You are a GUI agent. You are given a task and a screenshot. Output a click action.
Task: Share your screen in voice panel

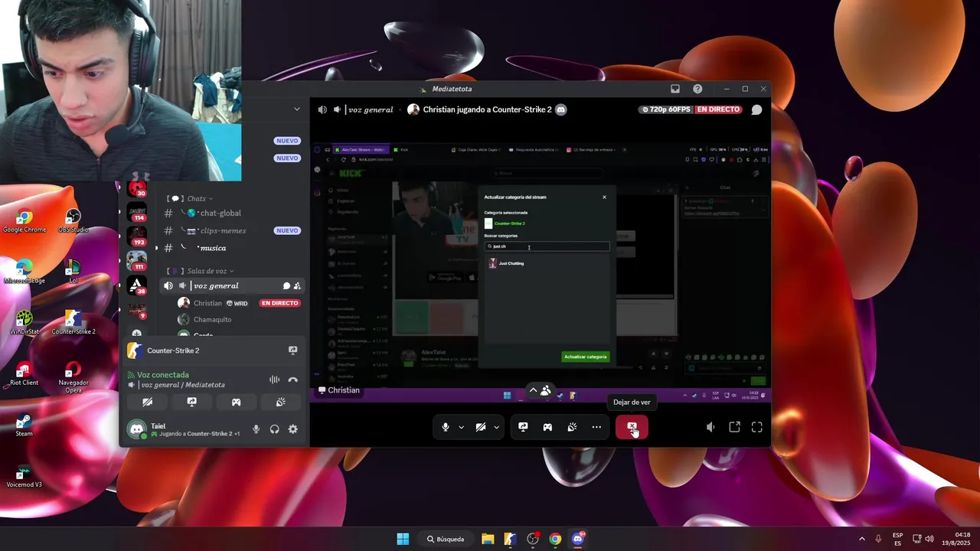191,402
